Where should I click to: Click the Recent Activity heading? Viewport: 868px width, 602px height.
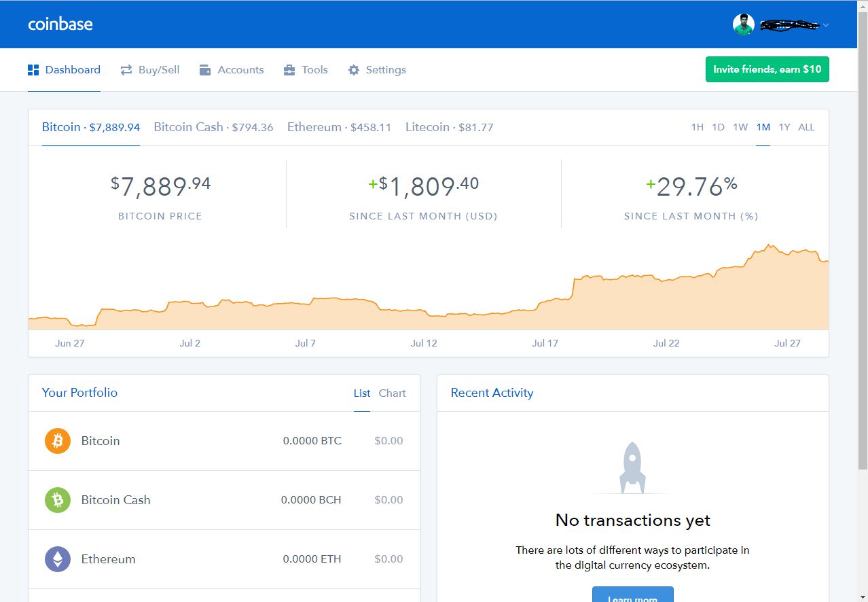click(x=492, y=393)
